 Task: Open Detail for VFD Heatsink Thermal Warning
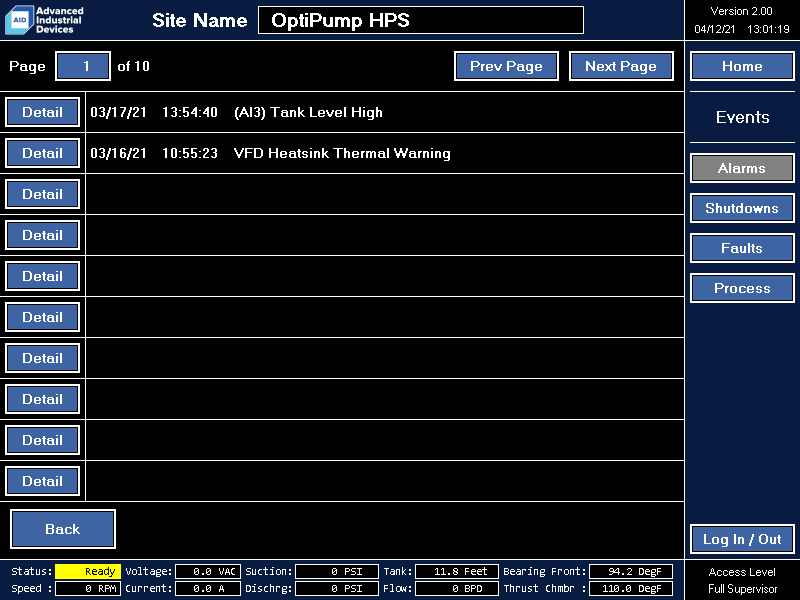(x=42, y=153)
